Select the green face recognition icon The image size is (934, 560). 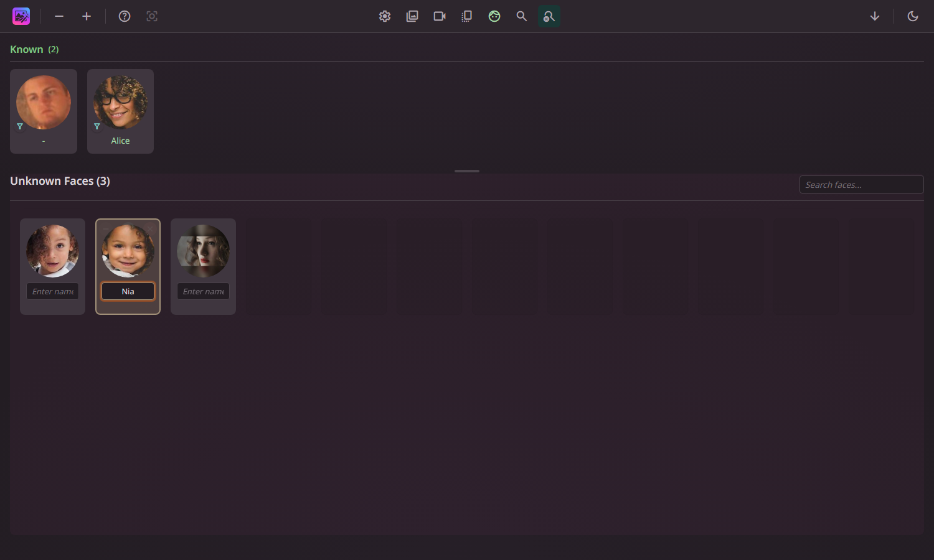[x=494, y=16]
